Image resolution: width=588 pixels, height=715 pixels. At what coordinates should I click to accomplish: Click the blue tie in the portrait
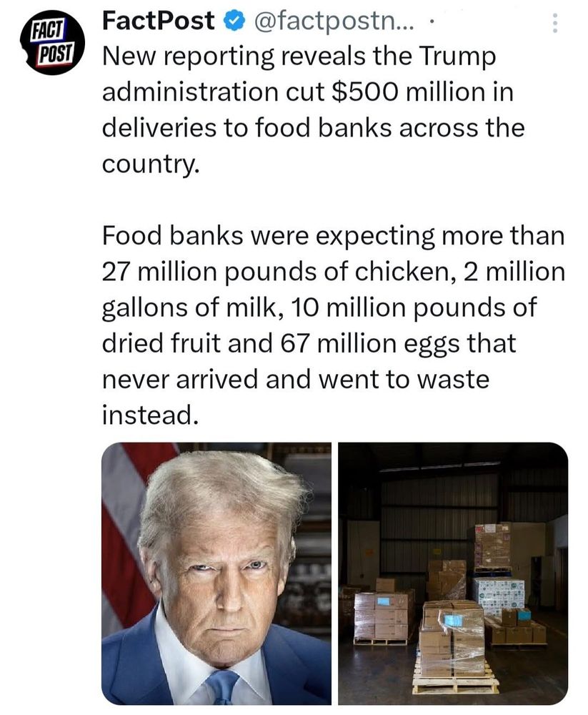point(222,686)
